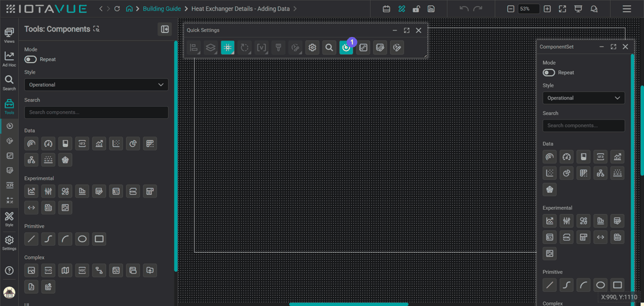This screenshot has width=644, height=306.
Task: Click the 53% zoom value field
Action: pos(529,9)
